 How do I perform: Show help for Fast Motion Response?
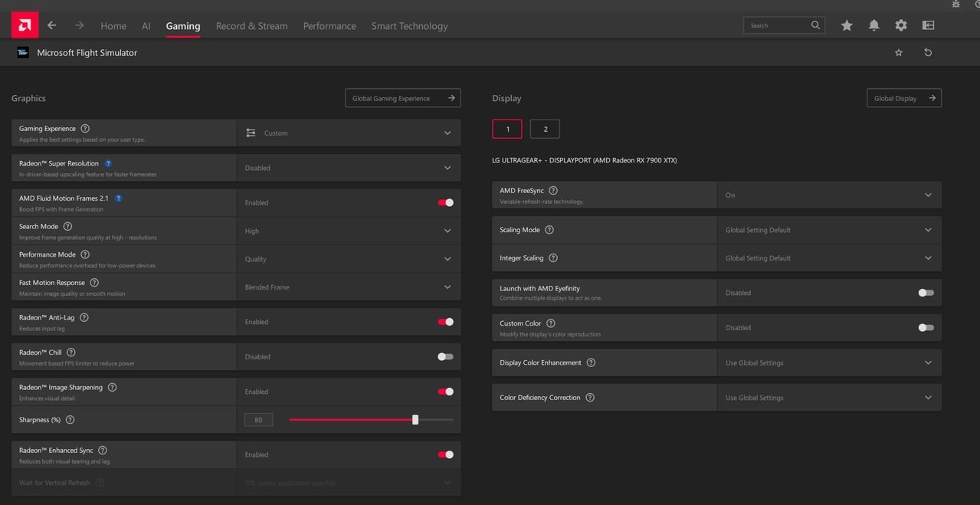[x=94, y=283]
